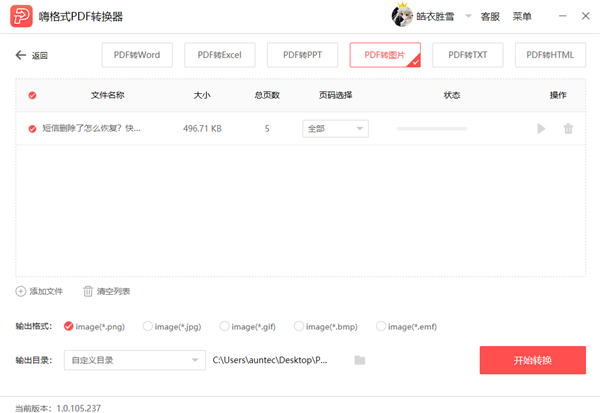The height and width of the screenshot is (413, 600).
Task: Open the 客服 customer service link
Action: click(x=490, y=16)
